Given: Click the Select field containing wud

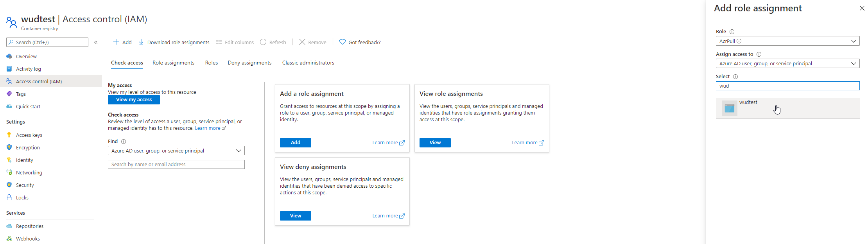Looking at the screenshot, I should (788, 86).
